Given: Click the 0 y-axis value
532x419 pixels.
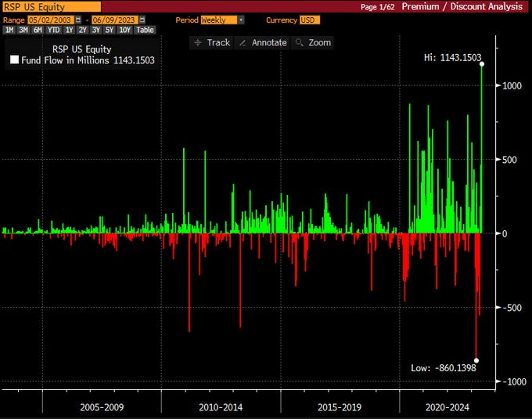Looking at the screenshot, I should click(x=505, y=234).
